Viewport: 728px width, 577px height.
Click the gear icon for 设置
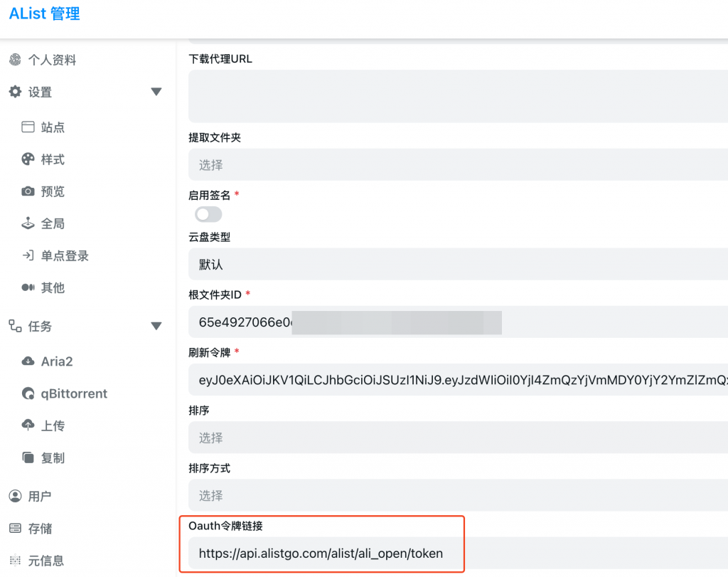tap(15, 92)
